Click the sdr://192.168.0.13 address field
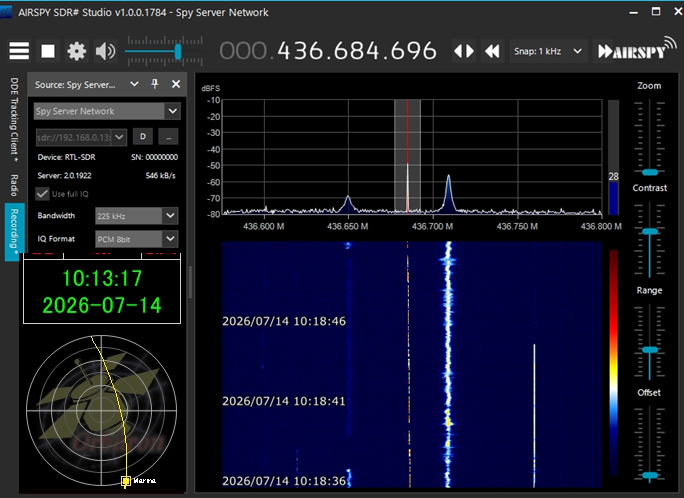This screenshot has width=684, height=498. click(x=73, y=137)
